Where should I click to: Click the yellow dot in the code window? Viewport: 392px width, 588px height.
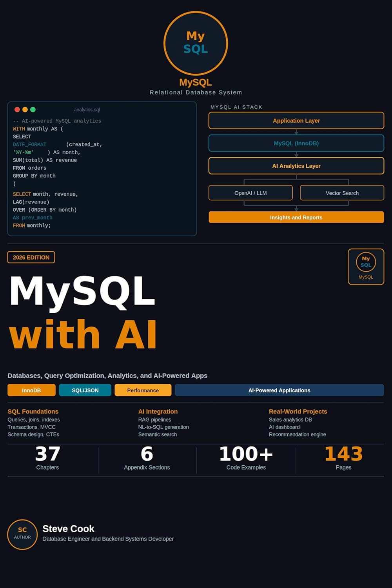pos(25,110)
